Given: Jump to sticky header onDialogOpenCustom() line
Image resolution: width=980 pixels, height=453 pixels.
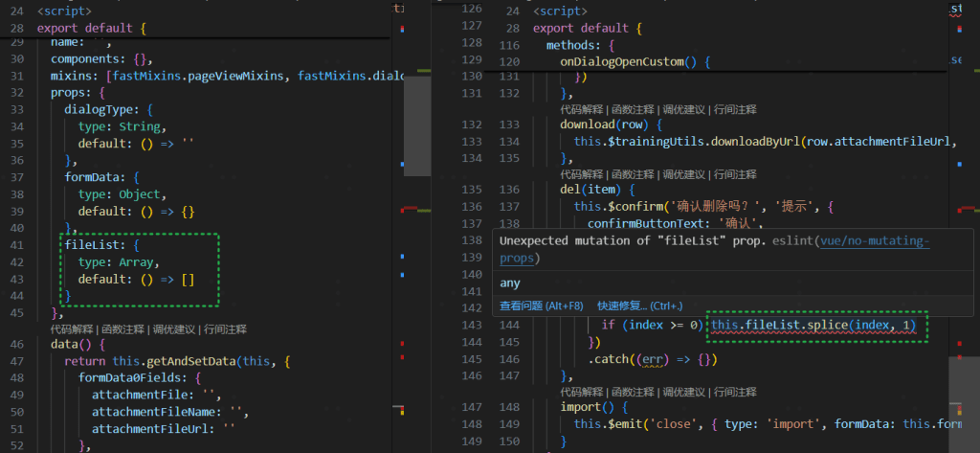Looking at the screenshot, I should click(x=635, y=61).
